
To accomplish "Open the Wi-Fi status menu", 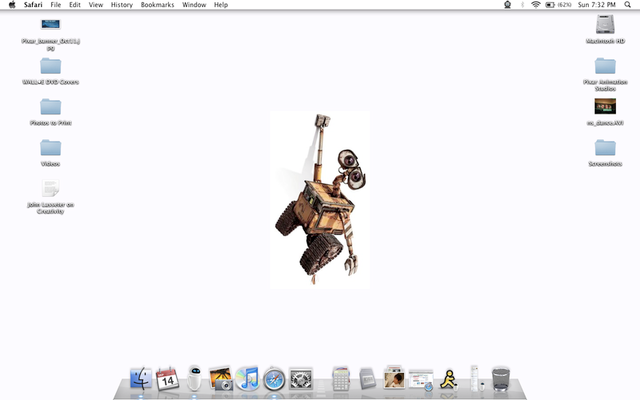I will pyautogui.click(x=535, y=5).
